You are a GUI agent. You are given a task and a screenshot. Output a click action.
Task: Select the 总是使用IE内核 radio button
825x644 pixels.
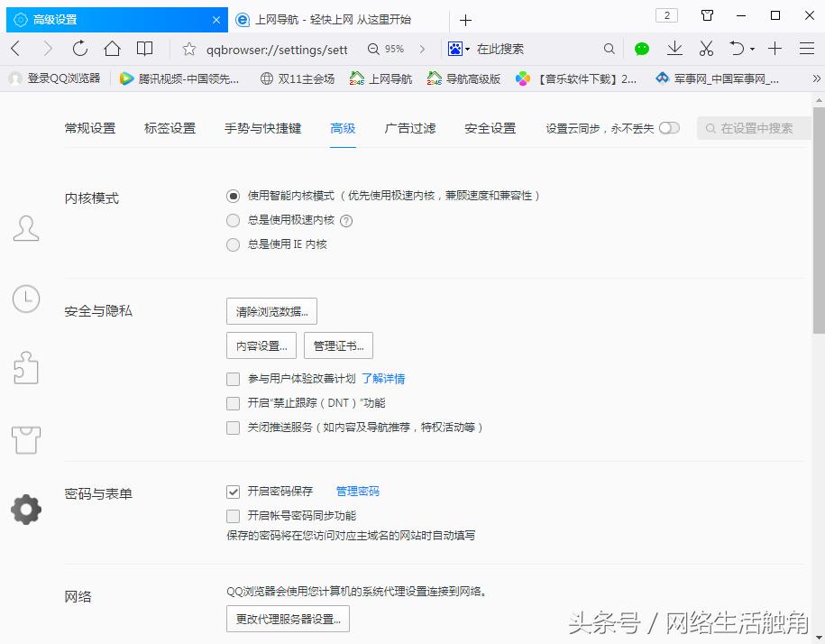[233, 244]
